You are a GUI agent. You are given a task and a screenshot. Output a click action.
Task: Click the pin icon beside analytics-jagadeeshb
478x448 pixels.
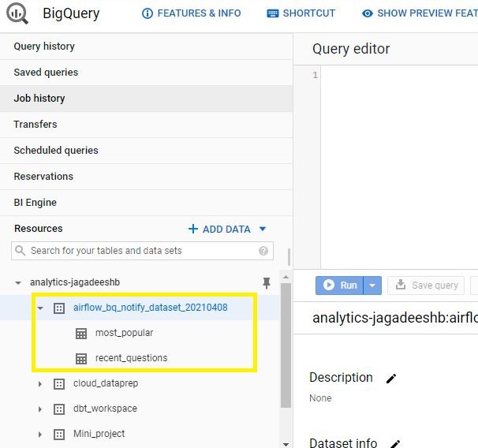tap(265, 282)
